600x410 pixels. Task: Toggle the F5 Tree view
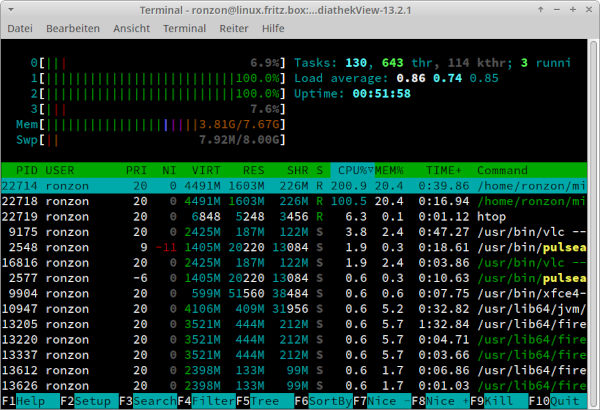tap(265, 401)
